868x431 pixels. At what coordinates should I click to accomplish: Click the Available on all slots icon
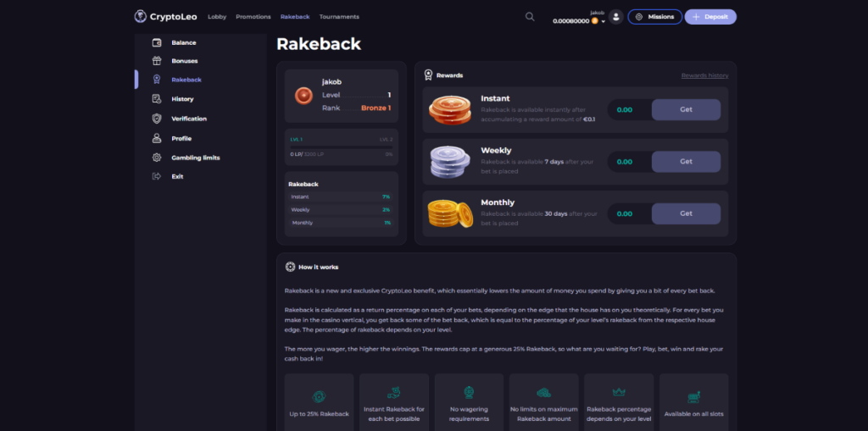(x=693, y=396)
